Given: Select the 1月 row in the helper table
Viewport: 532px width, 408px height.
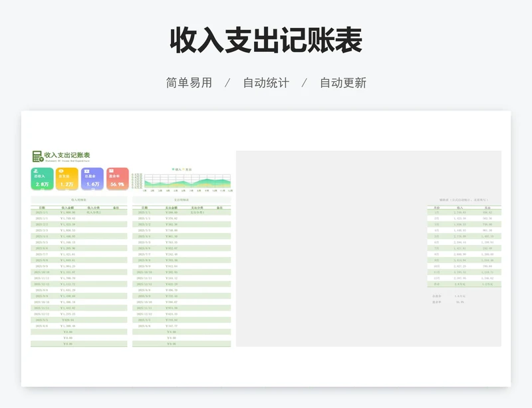Looking at the screenshot, I should (x=464, y=212).
